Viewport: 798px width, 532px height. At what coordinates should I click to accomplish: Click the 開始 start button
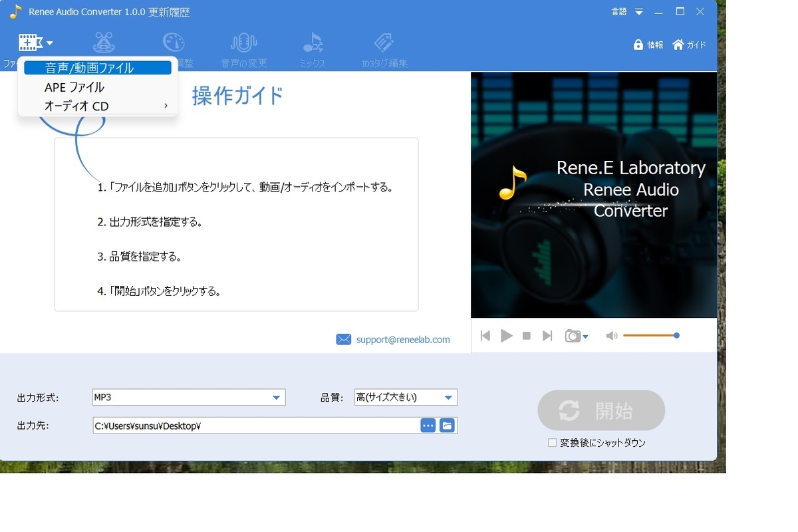pos(601,410)
